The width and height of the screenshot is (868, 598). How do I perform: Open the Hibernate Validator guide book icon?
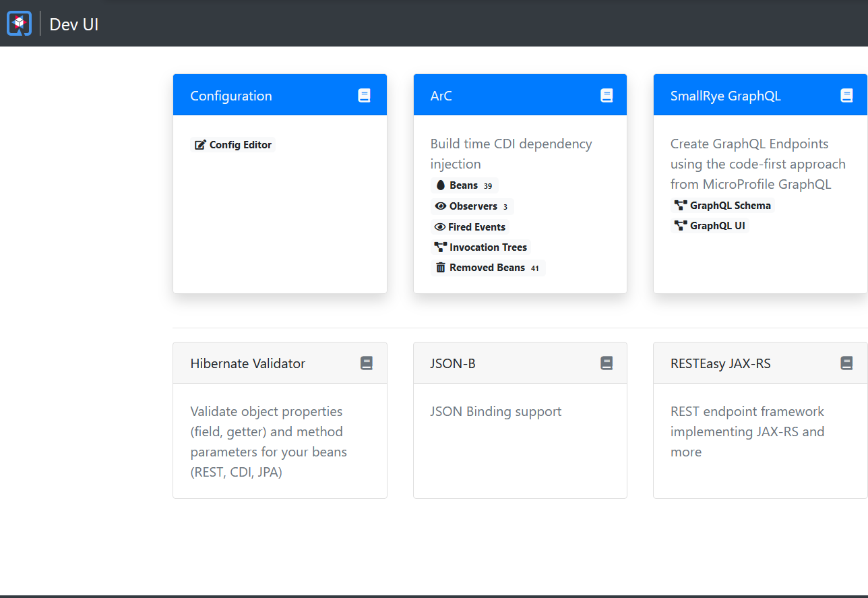366,363
